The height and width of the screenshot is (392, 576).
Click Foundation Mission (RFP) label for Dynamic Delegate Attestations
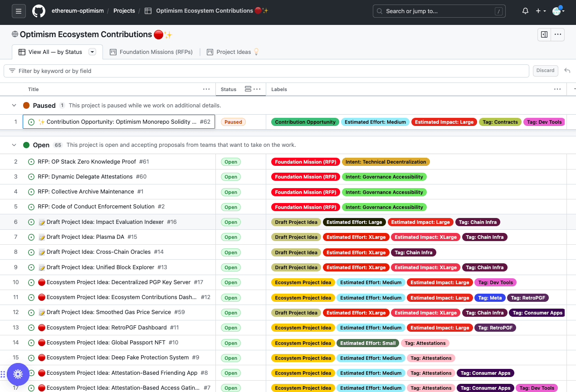pyautogui.click(x=306, y=177)
